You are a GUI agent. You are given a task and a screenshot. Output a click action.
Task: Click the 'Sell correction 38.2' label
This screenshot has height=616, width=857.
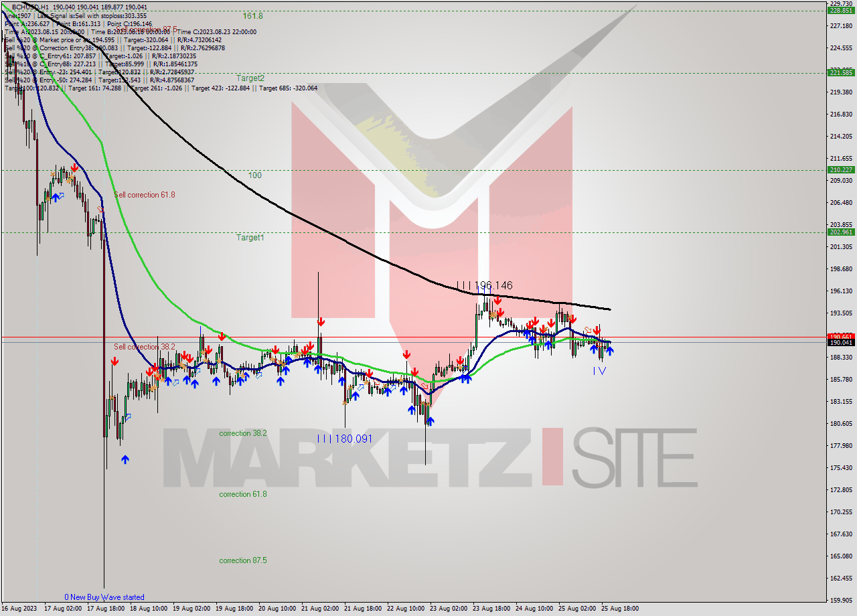(145, 347)
